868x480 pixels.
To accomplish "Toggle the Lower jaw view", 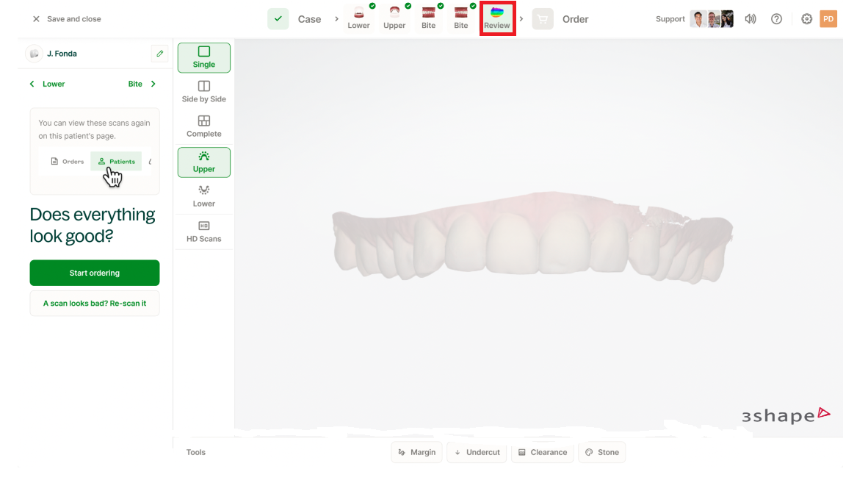I will [204, 196].
